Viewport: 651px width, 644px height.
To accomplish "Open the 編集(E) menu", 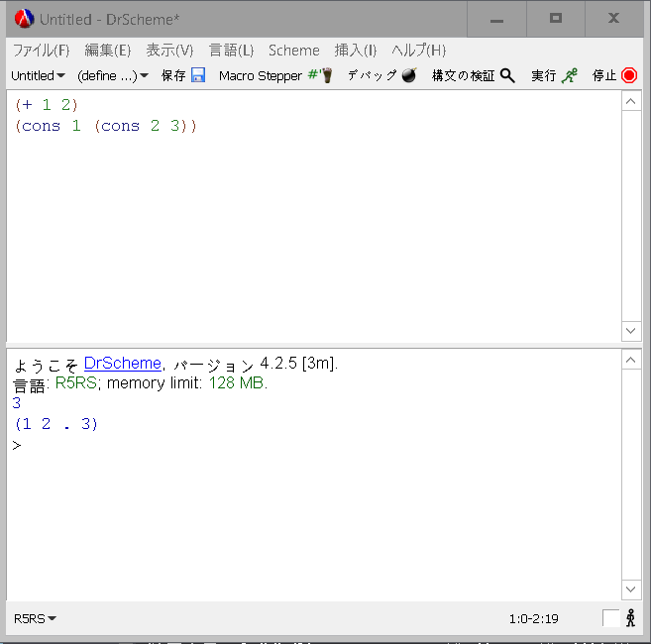I will [x=108, y=51].
